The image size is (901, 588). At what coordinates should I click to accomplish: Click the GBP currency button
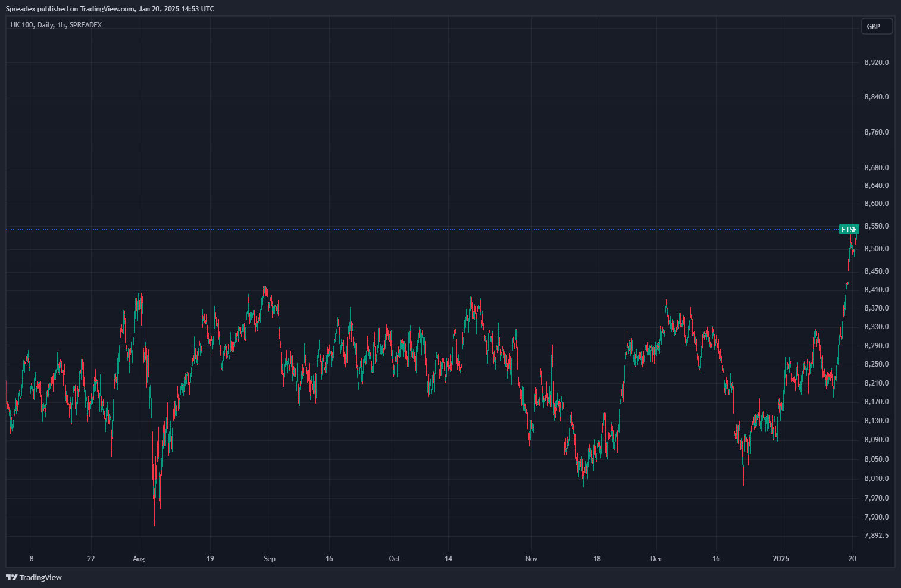point(877,26)
